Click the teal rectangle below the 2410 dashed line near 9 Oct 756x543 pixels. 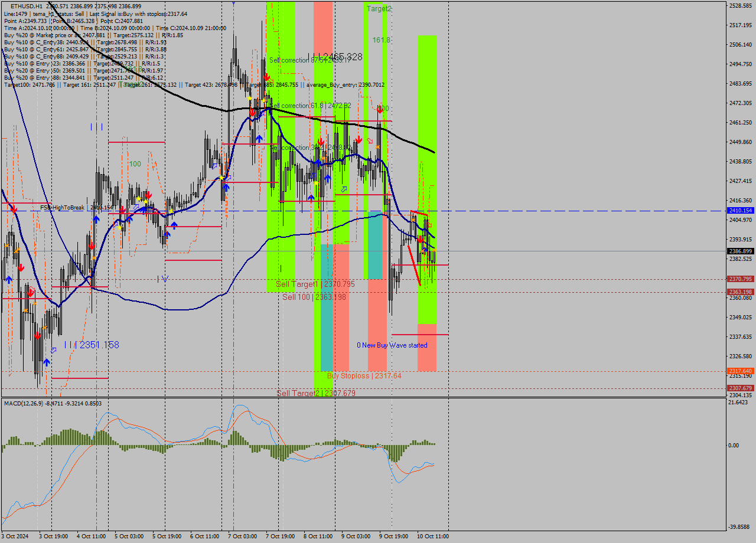pos(374,245)
